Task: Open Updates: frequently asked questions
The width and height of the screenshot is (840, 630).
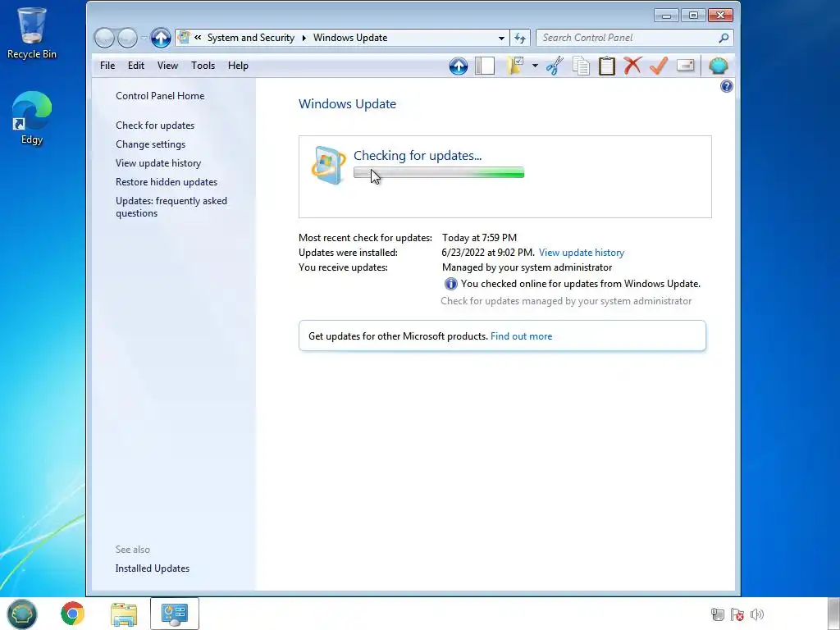Action: [171, 207]
